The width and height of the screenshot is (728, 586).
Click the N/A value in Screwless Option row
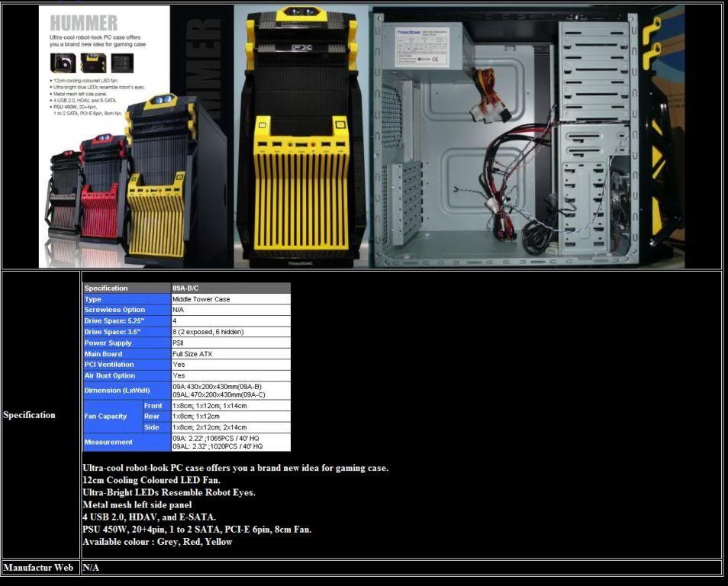[178, 310]
